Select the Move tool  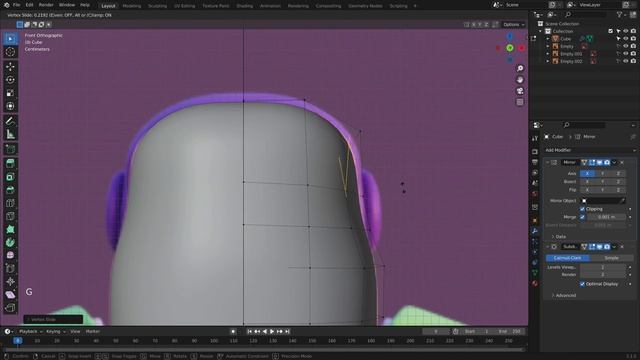[x=10, y=67]
